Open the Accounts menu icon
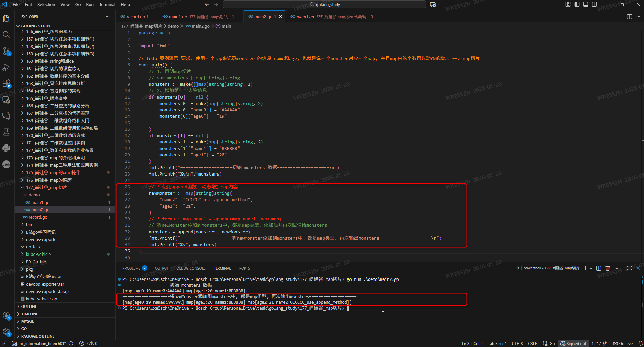 coord(6,316)
